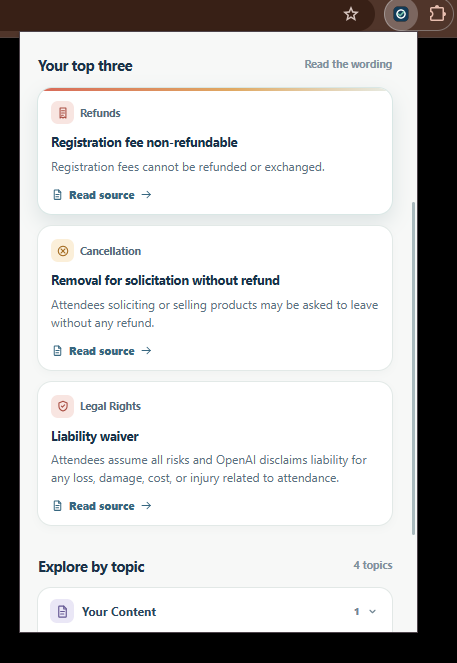Screen dimensions: 457x663
Task: Open Read source for Registration fee non-refundable
Action: pos(102,195)
